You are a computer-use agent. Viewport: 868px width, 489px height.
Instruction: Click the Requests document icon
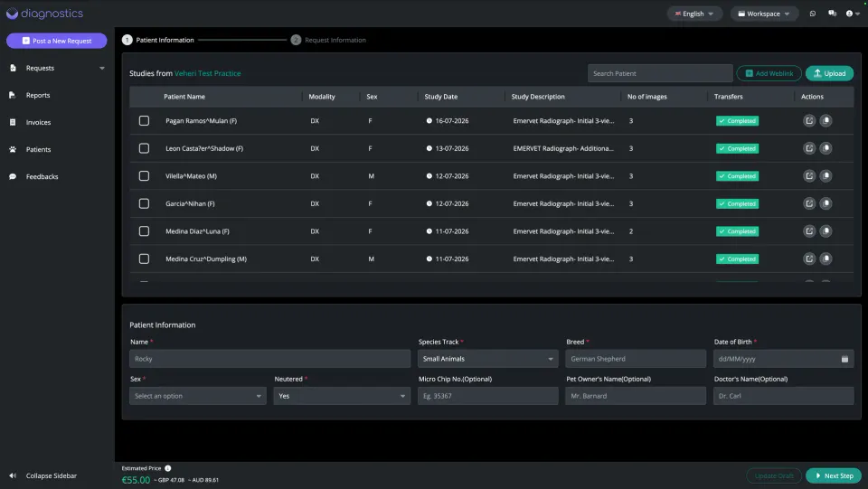pyautogui.click(x=13, y=68)
